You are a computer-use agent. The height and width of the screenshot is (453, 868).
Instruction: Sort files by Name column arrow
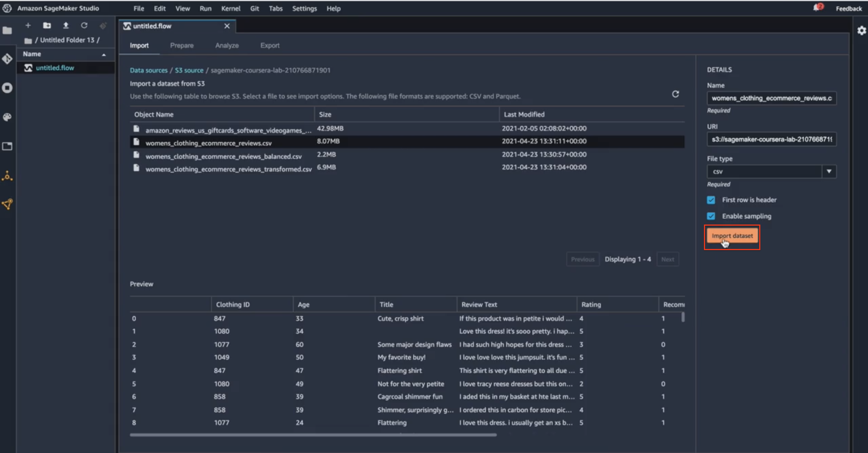[x=104, y=55]
